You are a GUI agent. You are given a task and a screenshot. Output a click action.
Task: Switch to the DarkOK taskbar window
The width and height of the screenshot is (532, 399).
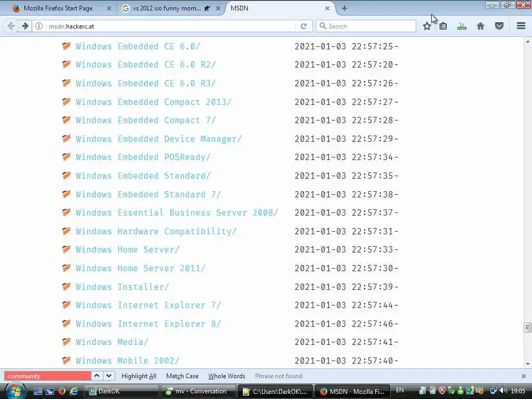[121, 391]
